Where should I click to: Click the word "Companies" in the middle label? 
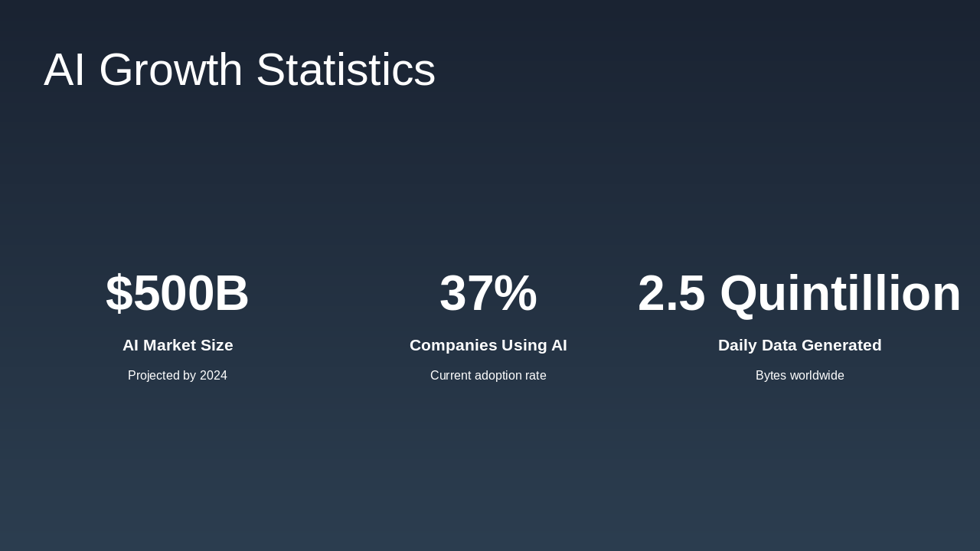point(453,345)
